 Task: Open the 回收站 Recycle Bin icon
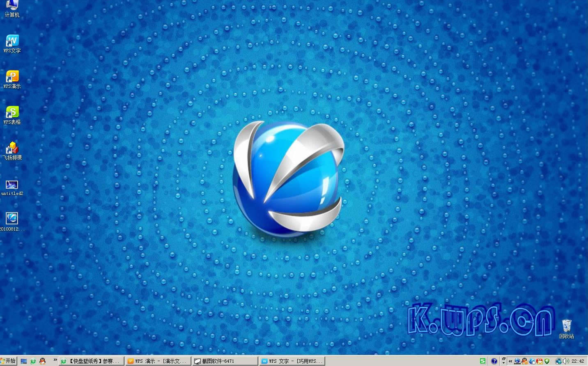567,329
